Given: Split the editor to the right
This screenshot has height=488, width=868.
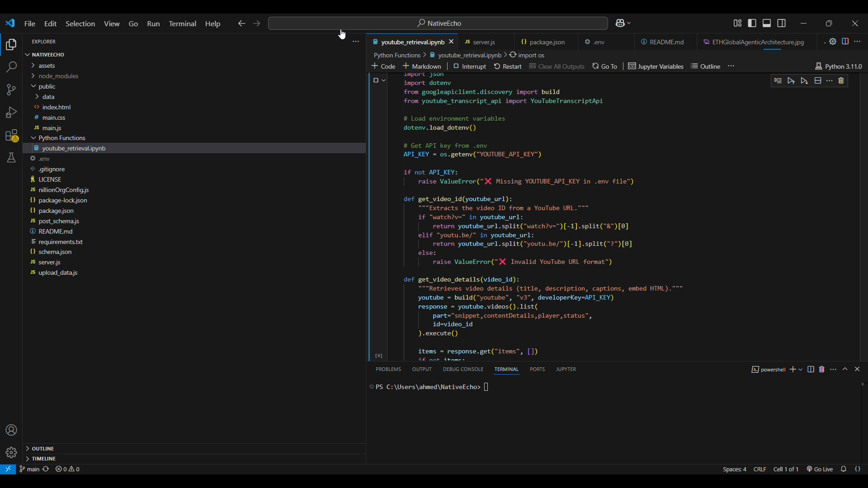Looking at the screenshot, I should pyautogui.click(x=845, y=42).
